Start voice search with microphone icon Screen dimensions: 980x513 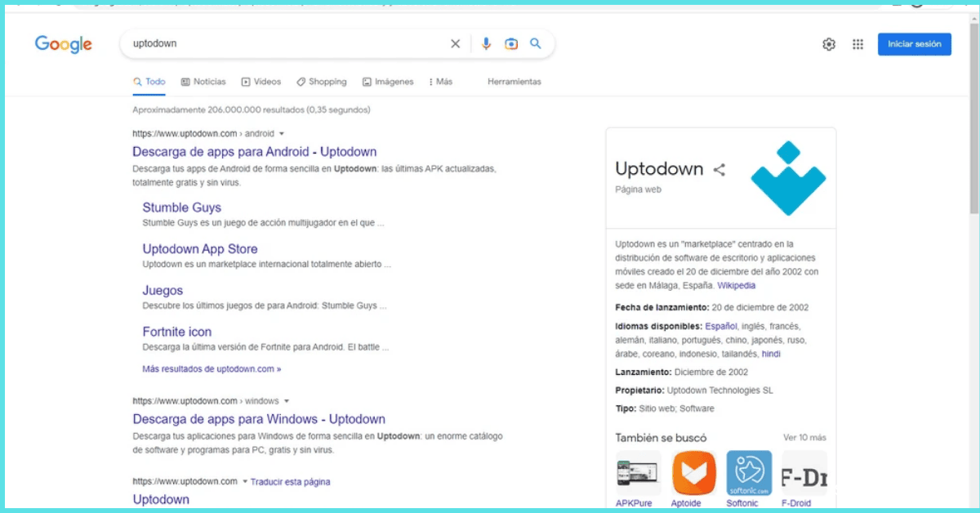click(486, 44)
